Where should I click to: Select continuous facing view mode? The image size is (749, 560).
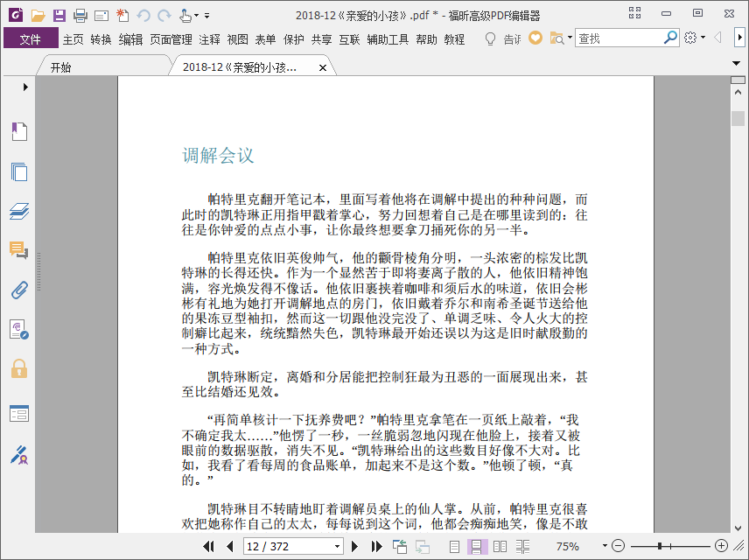[x=522, y=546]
